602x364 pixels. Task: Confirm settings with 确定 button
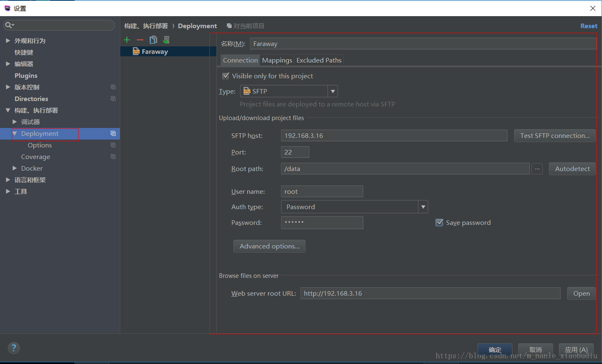point(495,350)
